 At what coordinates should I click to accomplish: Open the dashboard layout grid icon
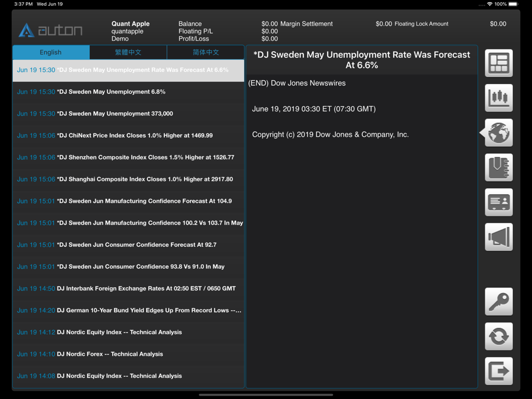point(498,63)
